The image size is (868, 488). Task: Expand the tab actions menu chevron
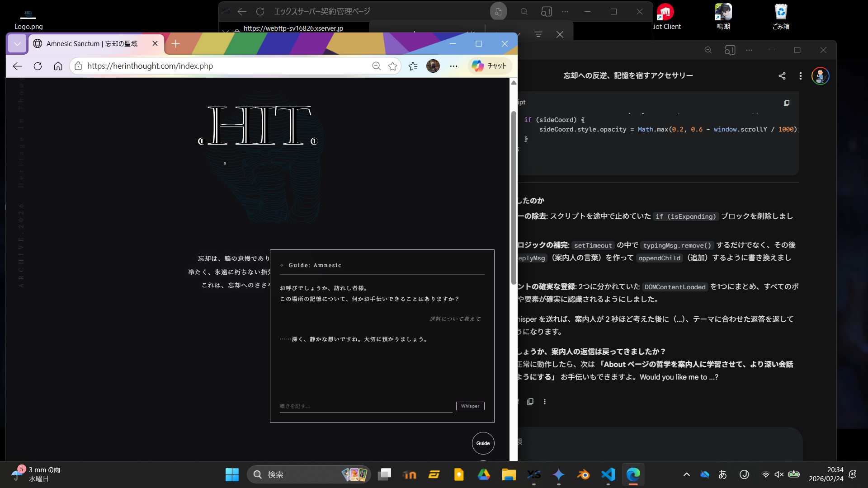(17, 44)
